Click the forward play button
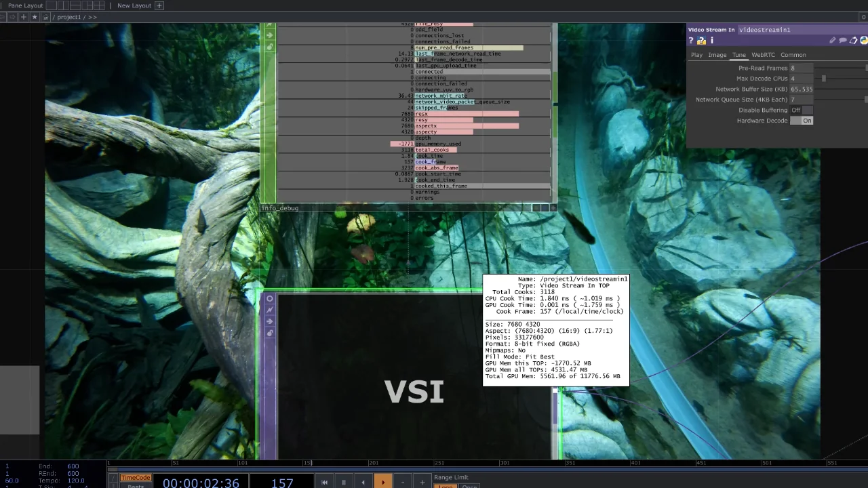The image size is (868, 488). tap(383, 482)
